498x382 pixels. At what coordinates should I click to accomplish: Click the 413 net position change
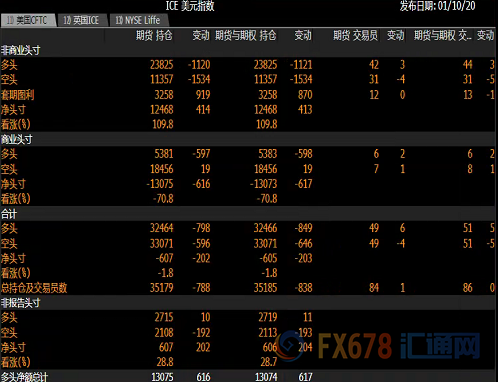click(x=305, y=110)
